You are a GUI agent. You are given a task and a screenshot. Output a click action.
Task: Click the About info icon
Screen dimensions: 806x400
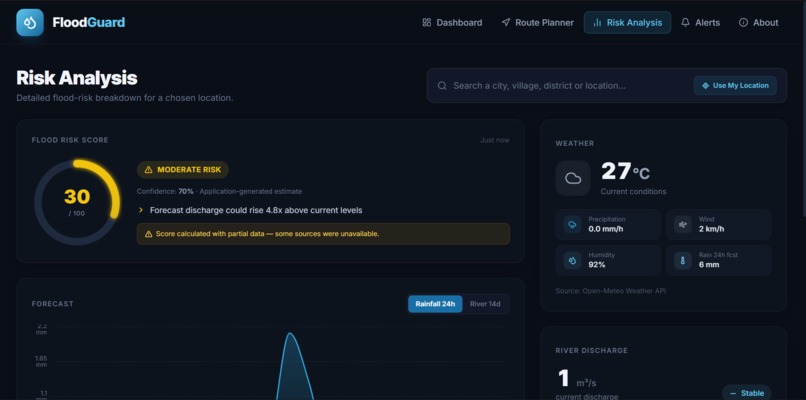[743, 23]
